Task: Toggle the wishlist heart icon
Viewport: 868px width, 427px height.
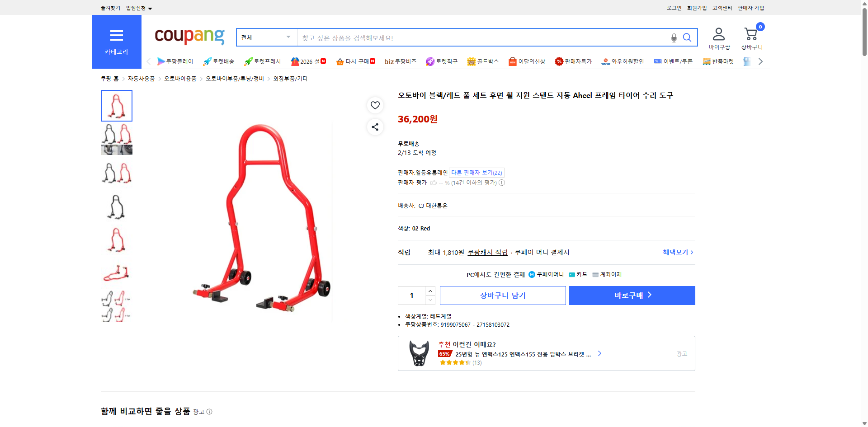Action: click(x=375, y=105)
